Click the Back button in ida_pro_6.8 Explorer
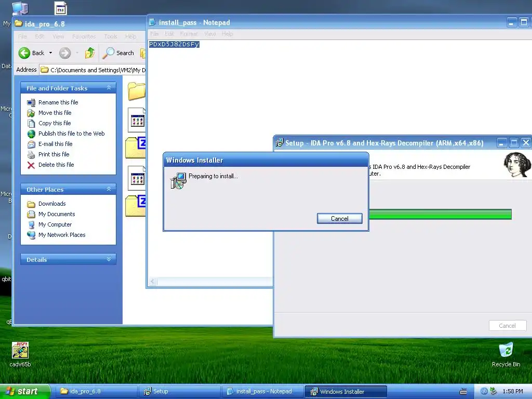The width and height of the screenshot is (532, 399). 31,53
